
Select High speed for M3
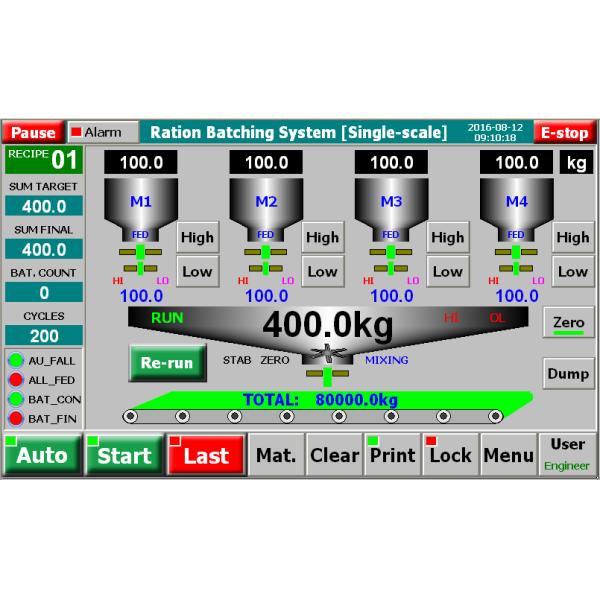click(x=448, y=237)
